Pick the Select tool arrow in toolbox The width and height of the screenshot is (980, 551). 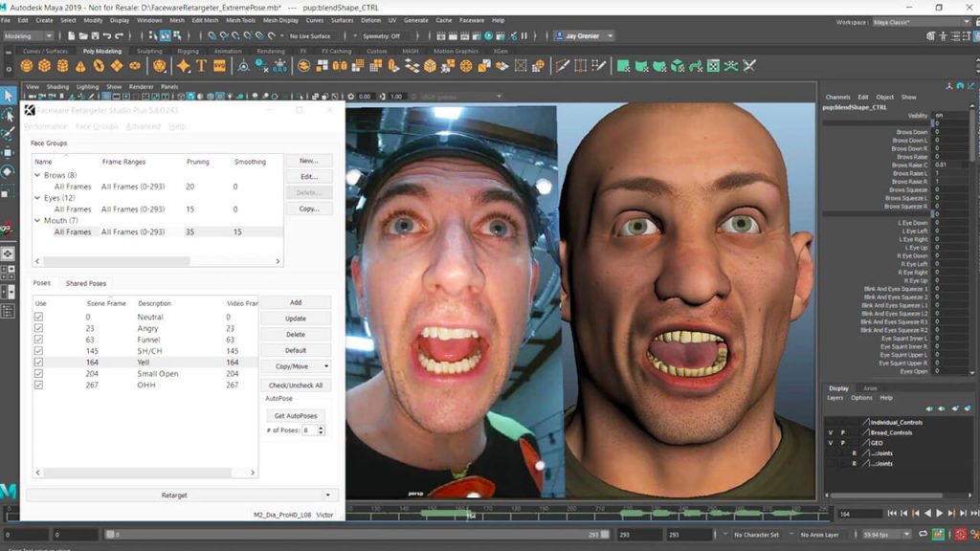(8, 96)
